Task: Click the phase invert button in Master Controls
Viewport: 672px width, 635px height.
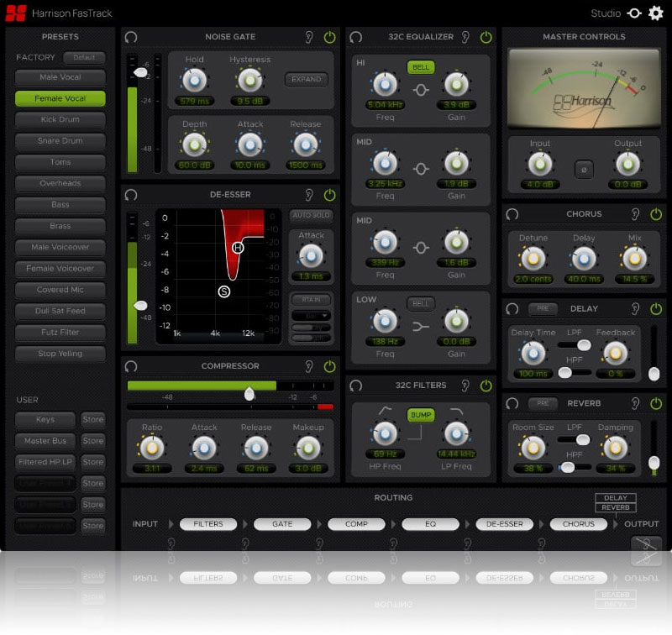Action: [584, 169]
